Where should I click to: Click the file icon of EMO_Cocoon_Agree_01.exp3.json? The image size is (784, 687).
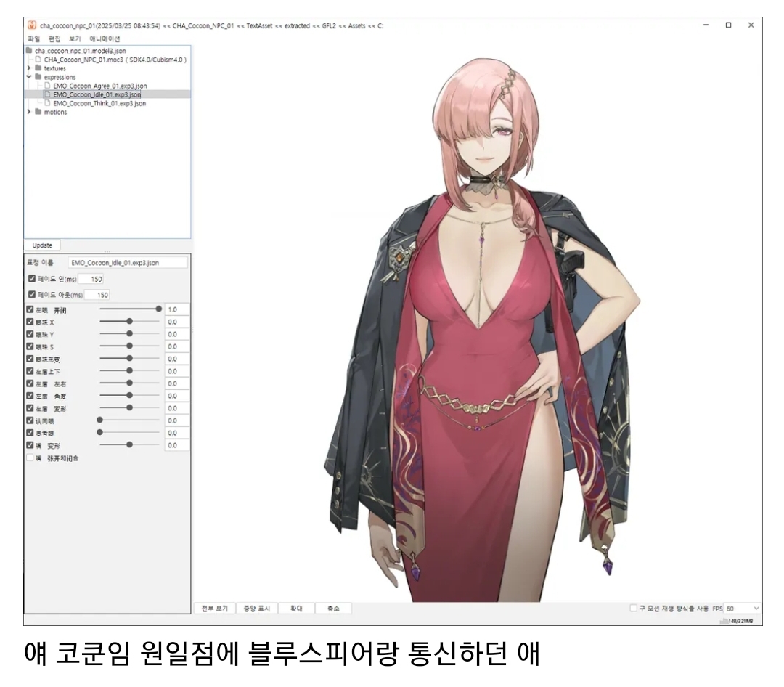[47, 86]
